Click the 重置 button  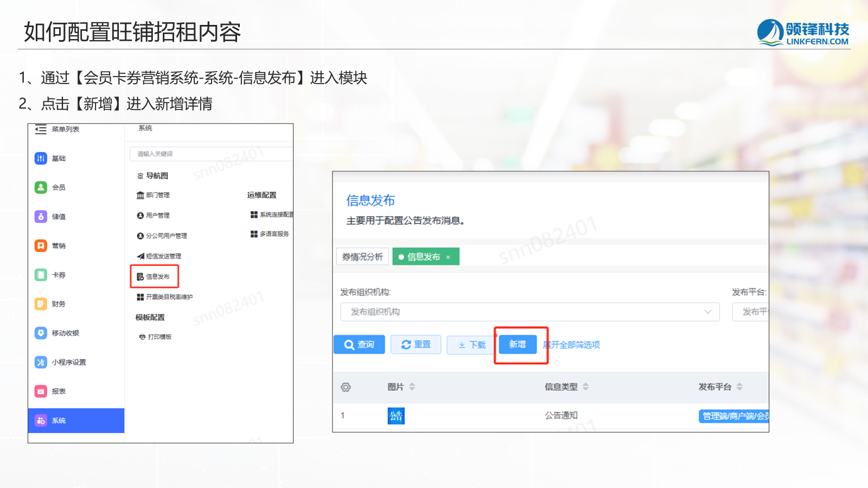click(416, 344)
